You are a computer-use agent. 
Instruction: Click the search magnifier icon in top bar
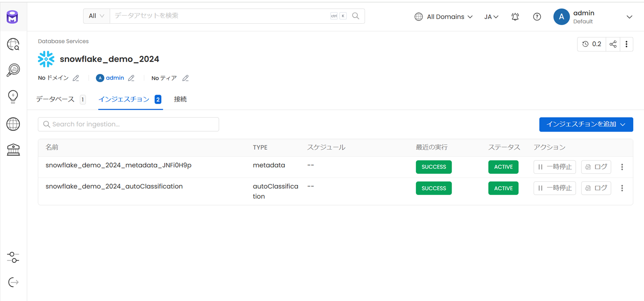pos(355,16)
